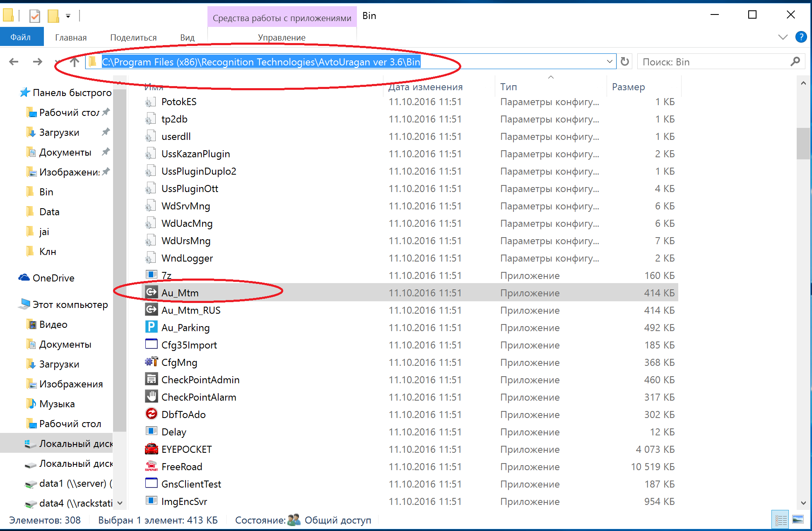The height and width of the screenshot is (531, 812).
Task: Click the CfgMng hammer tool icon
Action: 151,362
